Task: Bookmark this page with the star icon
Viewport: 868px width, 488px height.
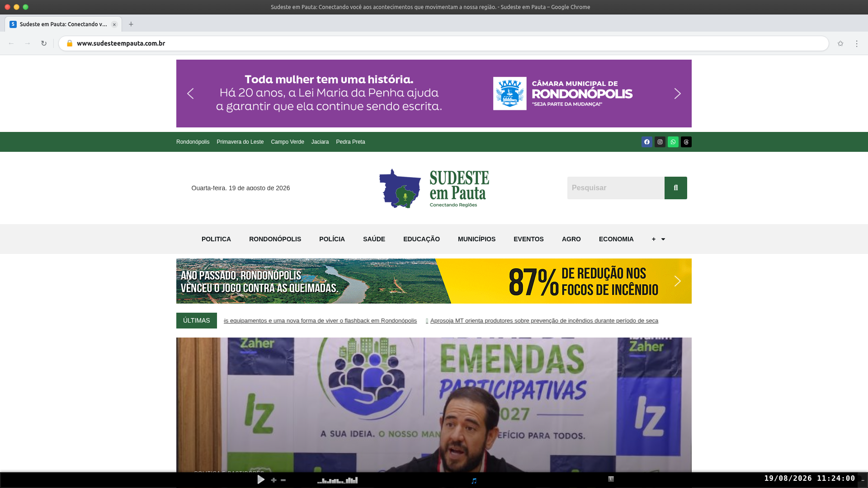Action: [840, 43]
